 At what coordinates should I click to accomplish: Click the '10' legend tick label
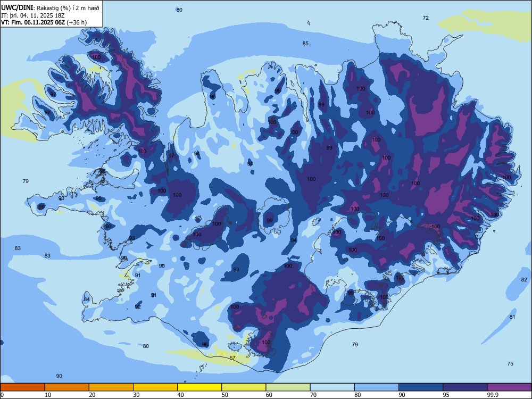[x=48, y=395]
